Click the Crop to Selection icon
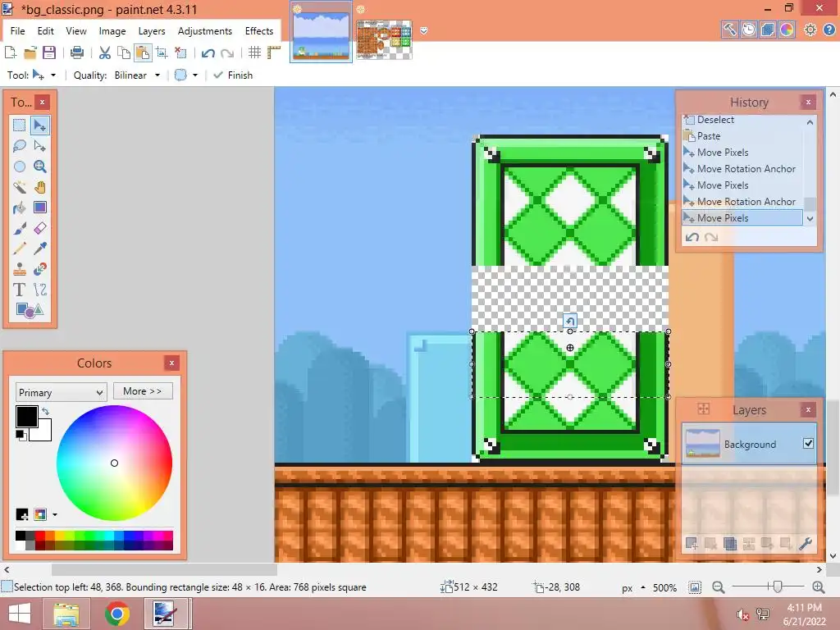 tap(162, 52)
